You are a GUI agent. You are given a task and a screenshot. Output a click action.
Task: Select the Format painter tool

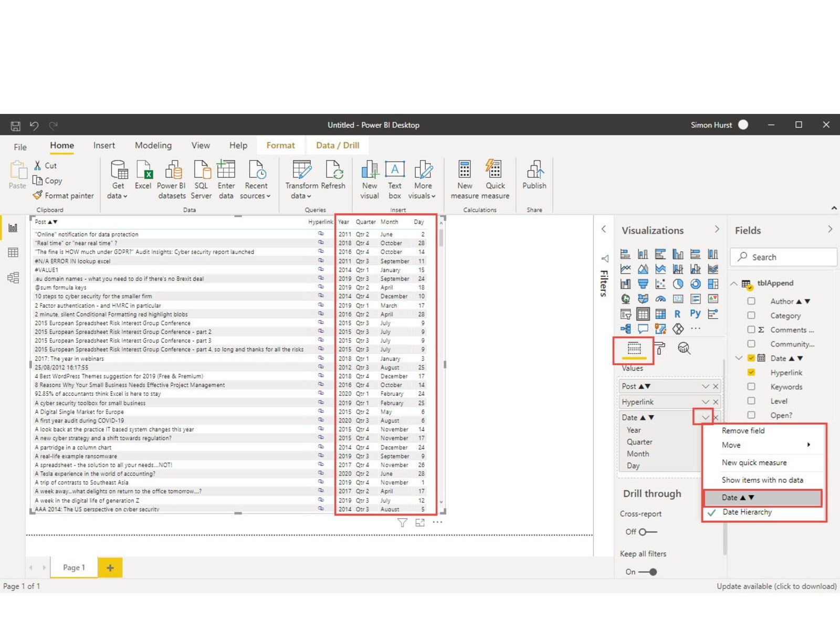(x=64, y=195)
